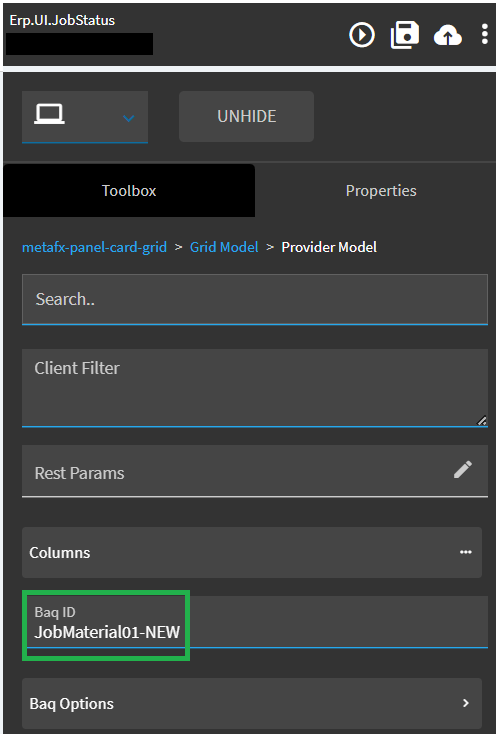The height and width of the screenshot is (734, 498).
Task: Open Columns ellipsis options
Action: tap(465, 552)
